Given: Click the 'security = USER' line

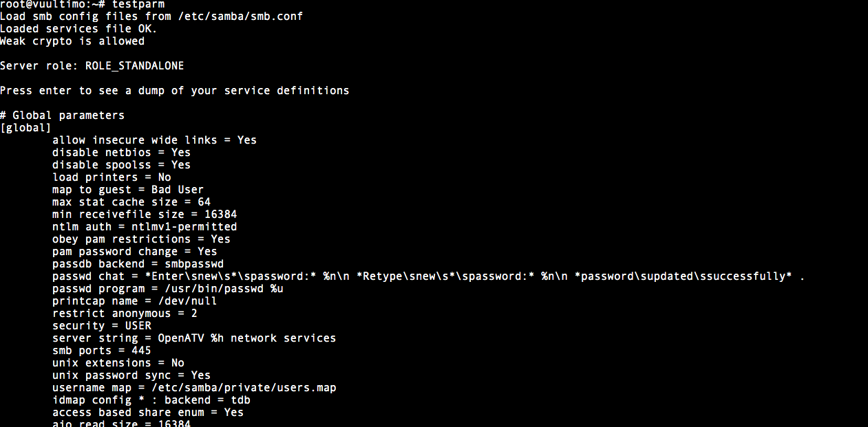Looking at the screenshot, I should pyautogui.click(x=101, y=326).
